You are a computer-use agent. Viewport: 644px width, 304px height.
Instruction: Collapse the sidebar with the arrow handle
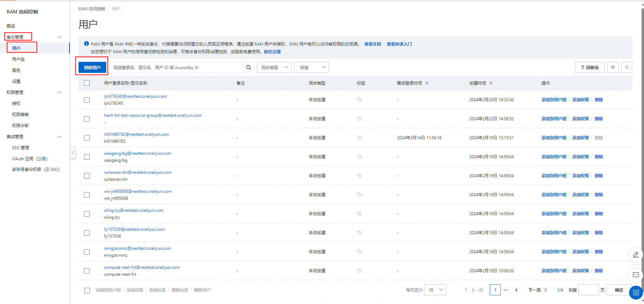tap(73, 153)
